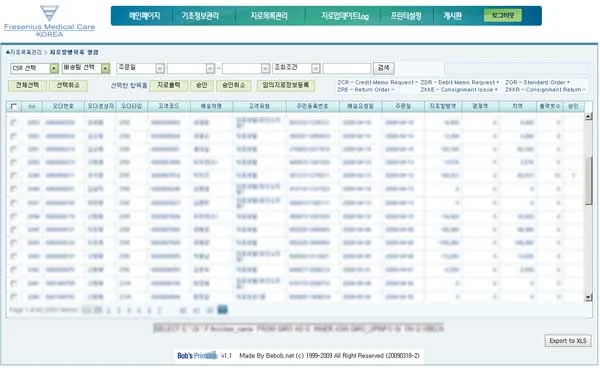Click the Export to XLS button
600x371 pixels.
[568, 341]
